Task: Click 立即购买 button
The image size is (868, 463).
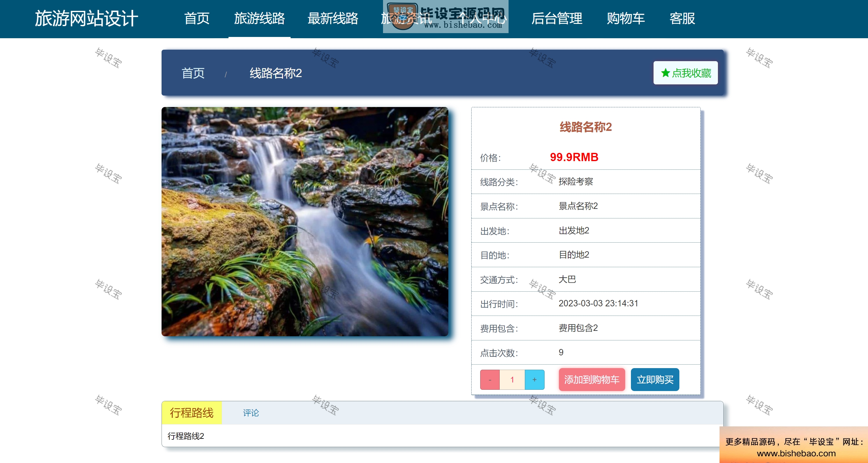Action: 655,380
